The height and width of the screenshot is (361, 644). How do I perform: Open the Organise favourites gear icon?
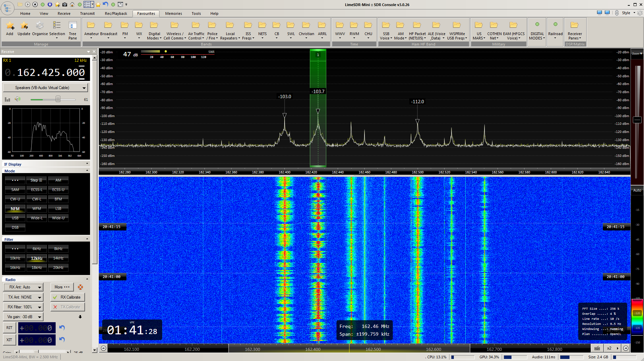pyautogui.click(x=40, y=26)
